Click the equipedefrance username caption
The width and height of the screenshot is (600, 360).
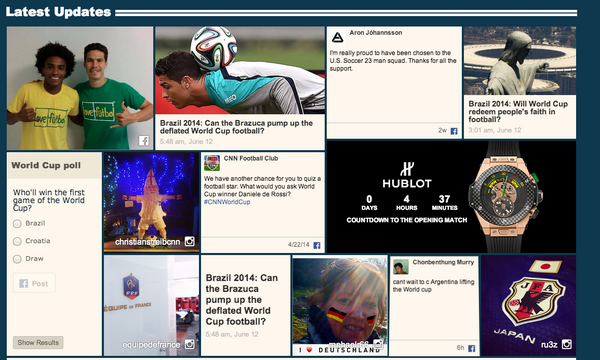[x=151, y=345]
